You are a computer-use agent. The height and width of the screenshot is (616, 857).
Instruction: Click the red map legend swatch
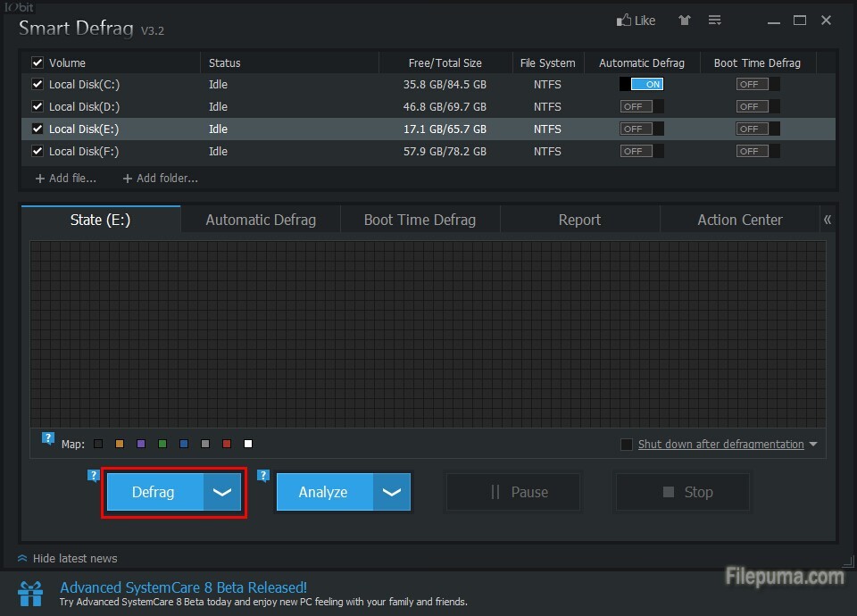[227, 444]
